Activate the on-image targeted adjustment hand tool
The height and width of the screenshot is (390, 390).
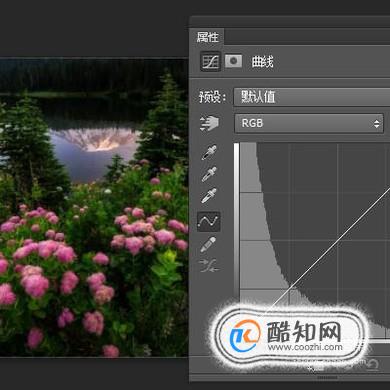tap(209, 123)
